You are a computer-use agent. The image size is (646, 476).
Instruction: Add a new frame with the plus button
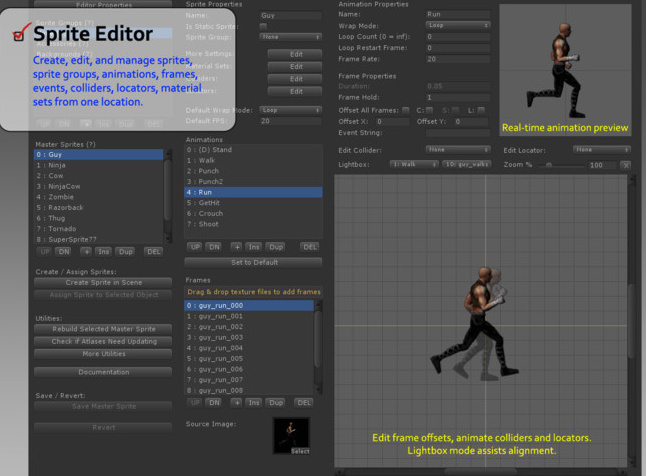click(236, 402)
